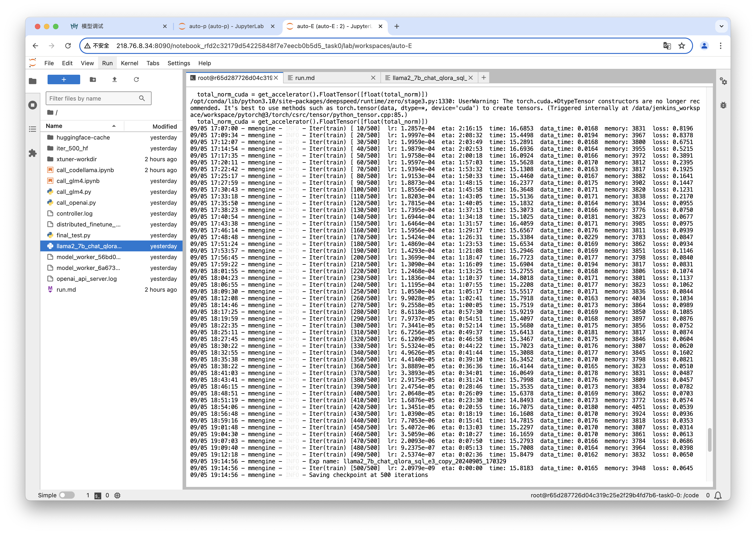The image size is (756, 534).
Task: Refresh the file browser list
Action: tap(136, 79)
